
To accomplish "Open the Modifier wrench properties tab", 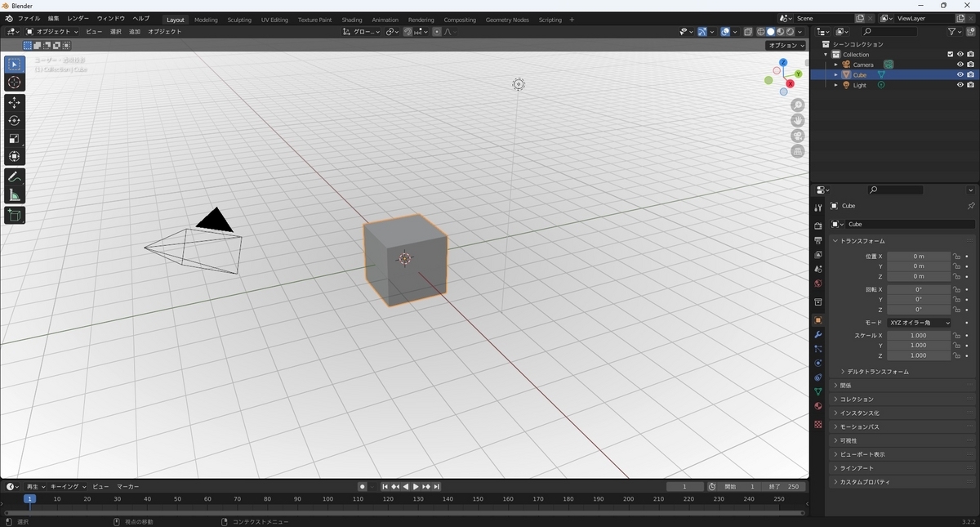I will click(x=817, y=335).
